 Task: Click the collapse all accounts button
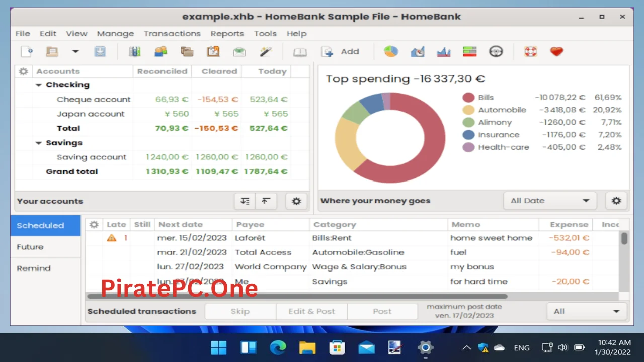pyautogui.click(x=266, y=201)
